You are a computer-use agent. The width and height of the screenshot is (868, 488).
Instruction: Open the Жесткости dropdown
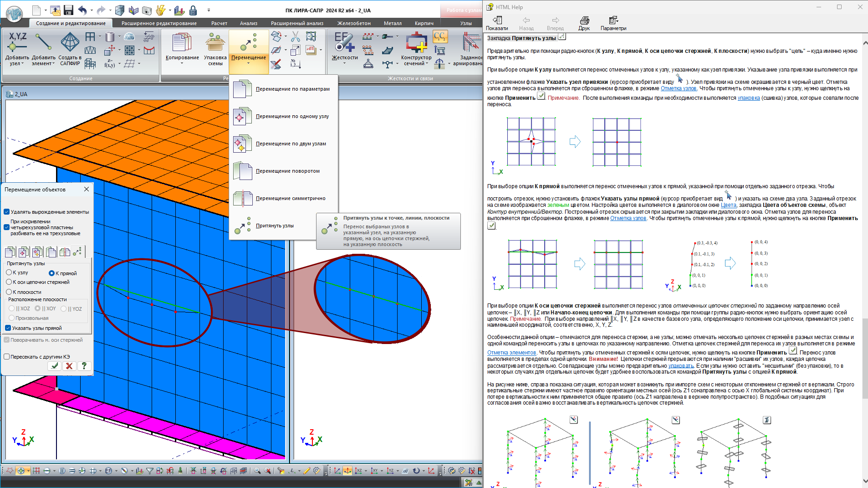pyautogui.click(x=344, y=64)
